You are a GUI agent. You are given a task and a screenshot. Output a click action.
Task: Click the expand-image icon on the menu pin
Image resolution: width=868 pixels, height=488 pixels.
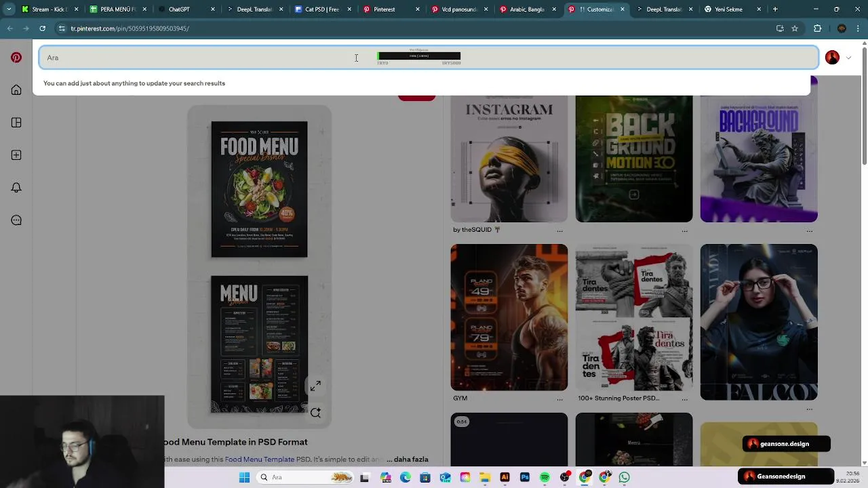(x=315, y=386)
